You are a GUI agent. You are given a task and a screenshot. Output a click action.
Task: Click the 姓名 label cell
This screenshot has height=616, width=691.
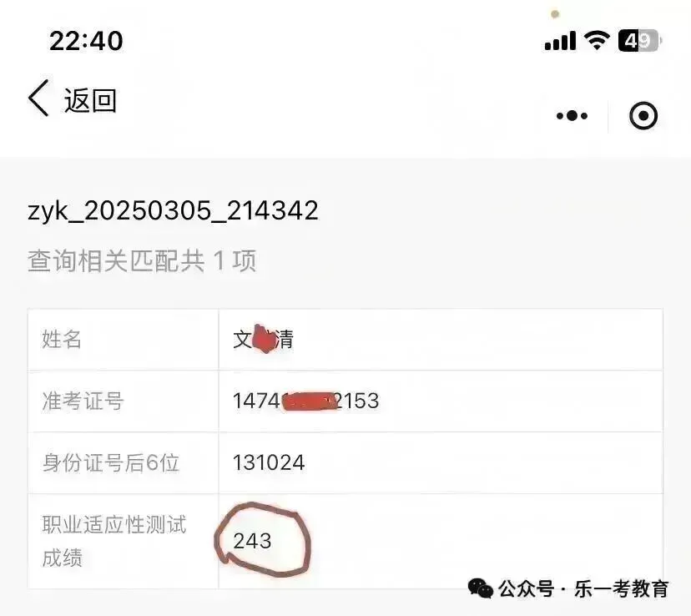[x=123, y=340]
